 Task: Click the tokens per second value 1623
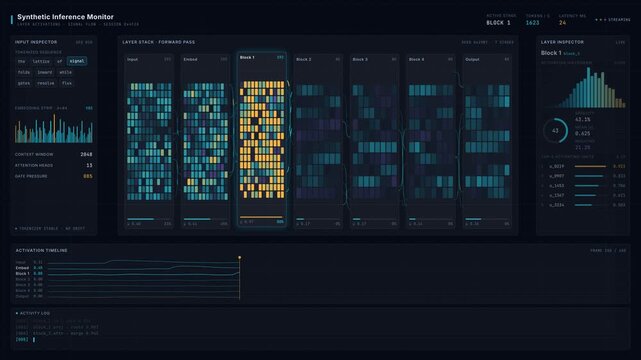click(532, 23)
